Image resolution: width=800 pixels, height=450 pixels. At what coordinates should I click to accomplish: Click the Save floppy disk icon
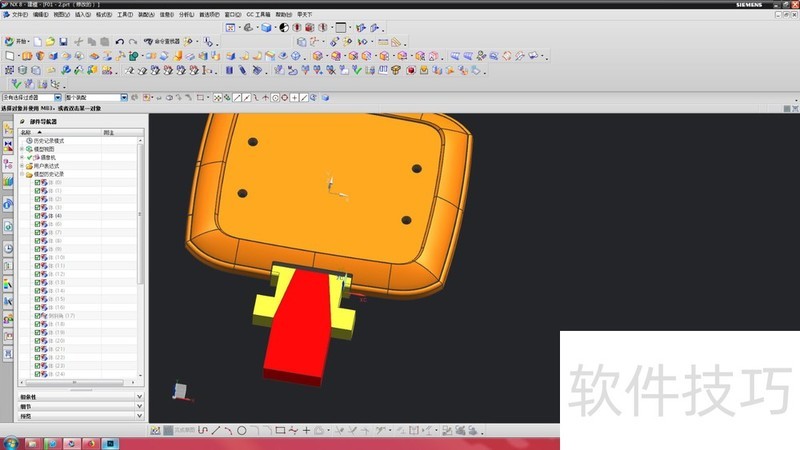[63, 41]
